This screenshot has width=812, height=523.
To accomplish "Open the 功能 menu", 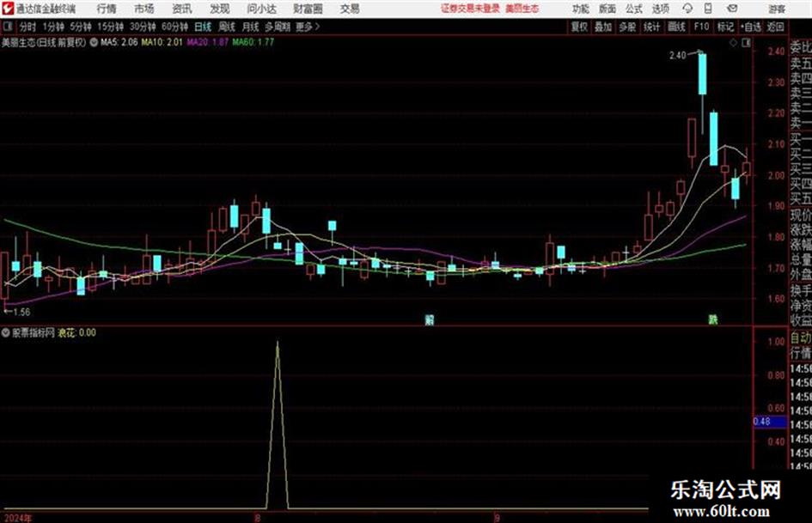I will (x=581, y=9).
